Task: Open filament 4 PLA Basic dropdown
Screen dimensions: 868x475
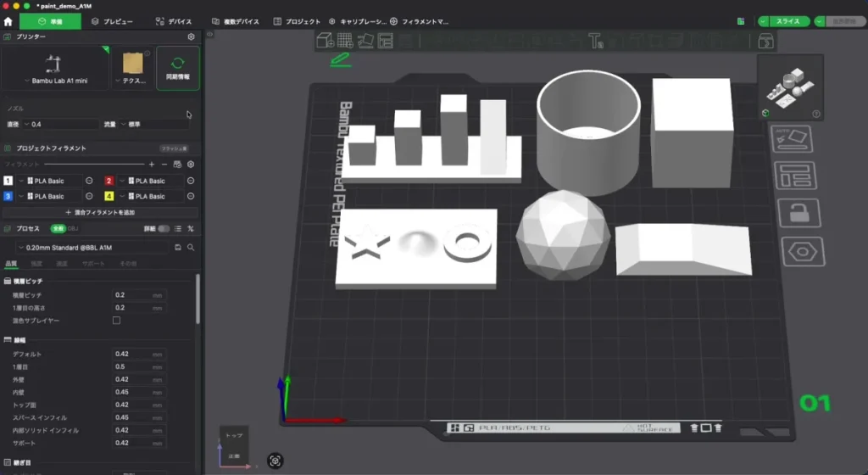Action: point(151,197)
